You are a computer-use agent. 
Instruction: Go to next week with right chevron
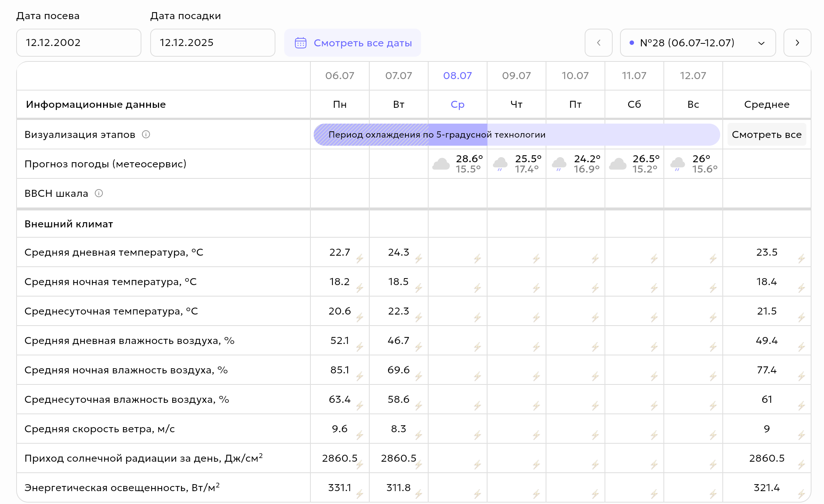797,43
